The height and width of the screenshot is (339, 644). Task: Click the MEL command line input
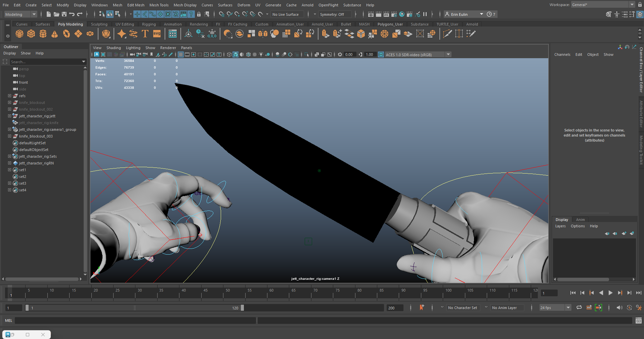coord(135,321)
